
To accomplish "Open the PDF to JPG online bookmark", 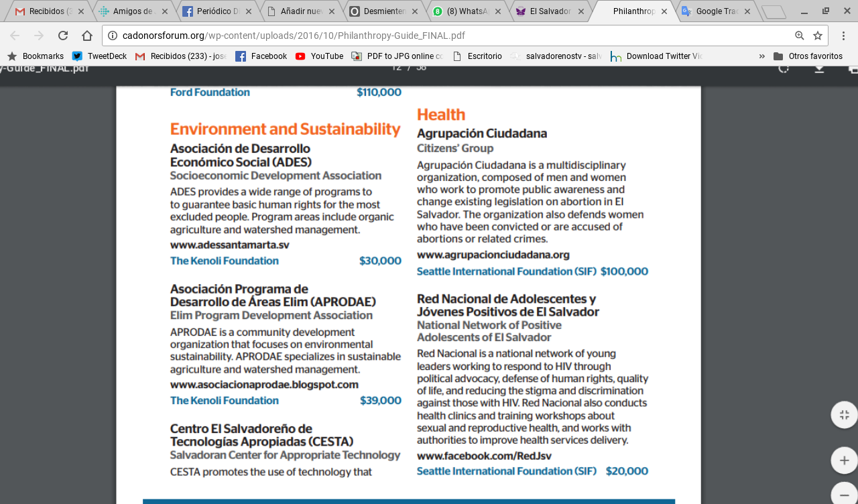I will pyautogui.click(x=397, y=56).
